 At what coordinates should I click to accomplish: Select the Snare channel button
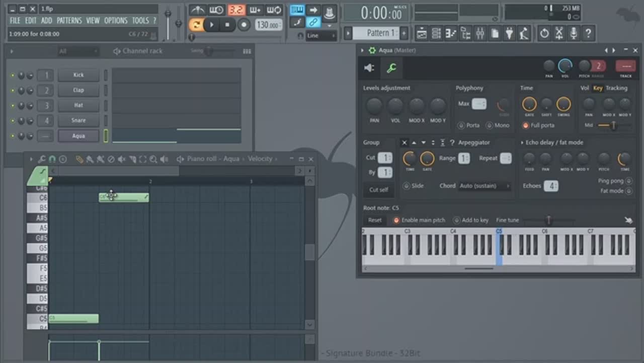(78, 121)
